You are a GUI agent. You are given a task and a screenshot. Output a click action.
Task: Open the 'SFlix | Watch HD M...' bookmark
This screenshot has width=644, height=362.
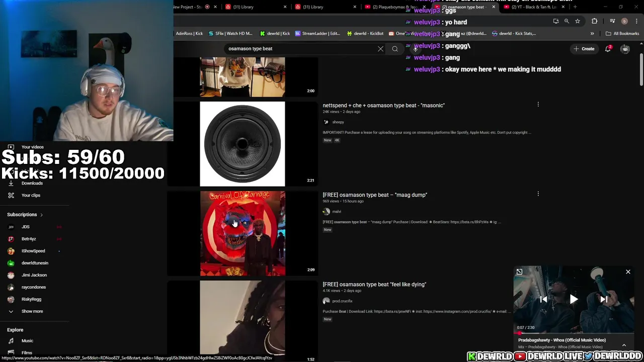[x=230, y=34]
